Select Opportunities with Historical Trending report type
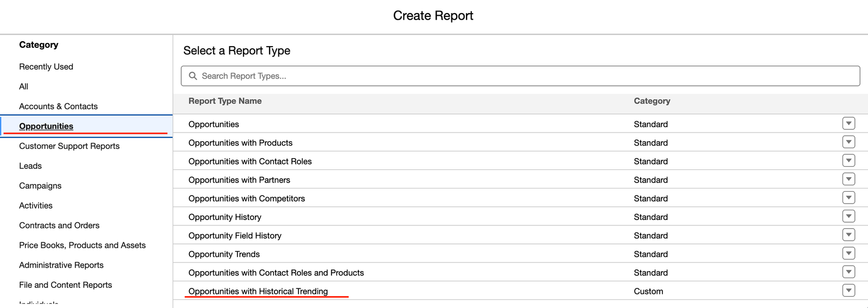 tap(258, 291)
